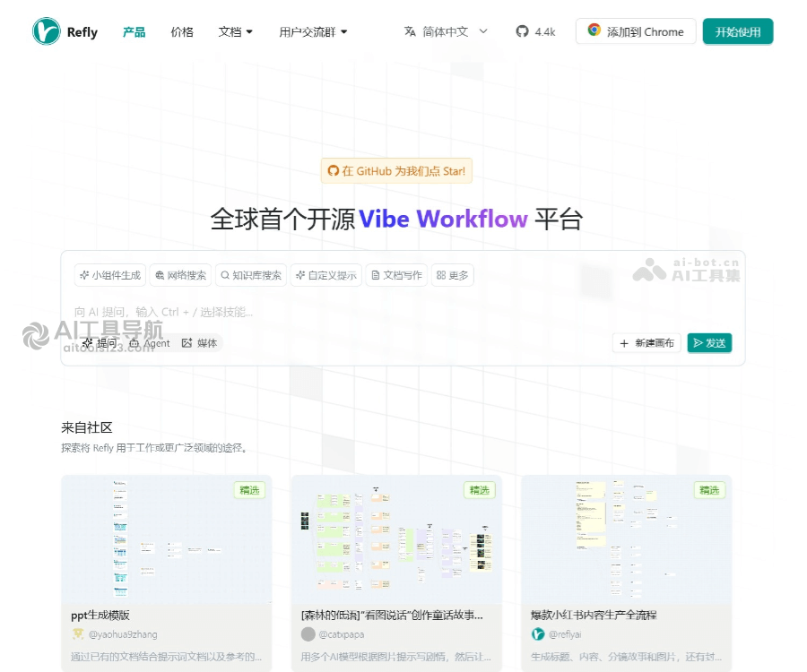The image size is (807, 672).
Task: Click the Refly logo icon
Action: coord(47,31)
